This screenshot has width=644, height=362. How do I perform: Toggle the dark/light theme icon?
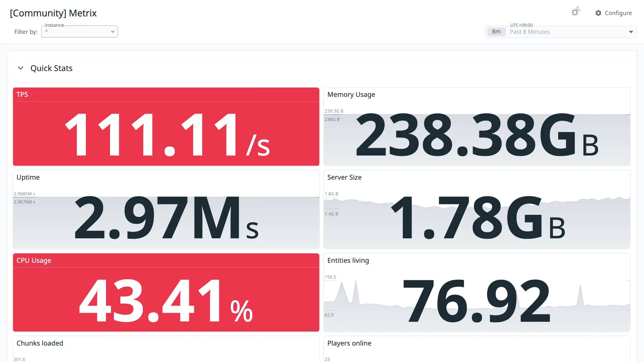tap(576, 12)
